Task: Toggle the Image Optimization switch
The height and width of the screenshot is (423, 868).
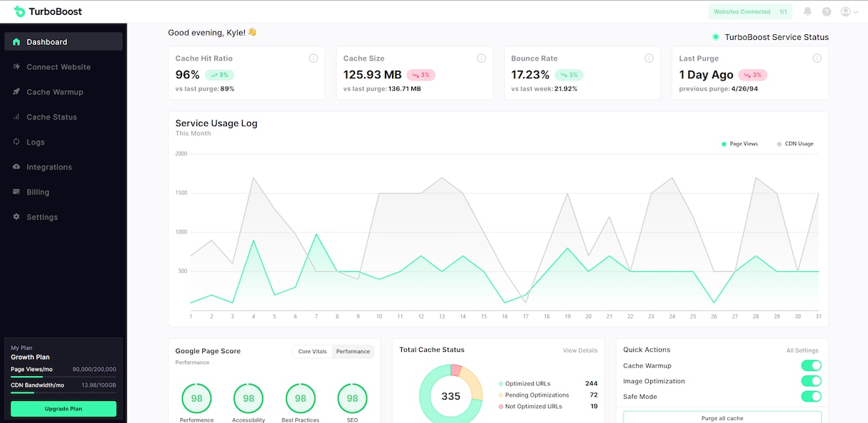Action: coord(811,381)
